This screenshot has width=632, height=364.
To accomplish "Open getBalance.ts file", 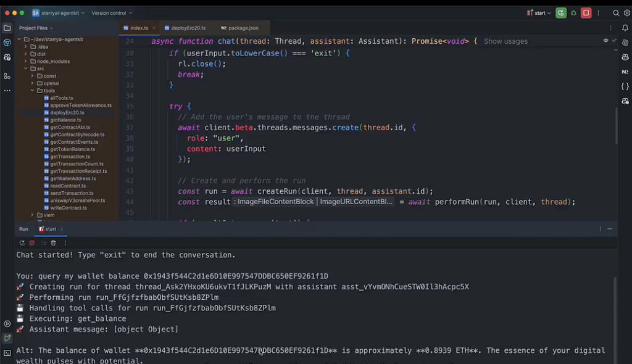I will coord(65,120).
